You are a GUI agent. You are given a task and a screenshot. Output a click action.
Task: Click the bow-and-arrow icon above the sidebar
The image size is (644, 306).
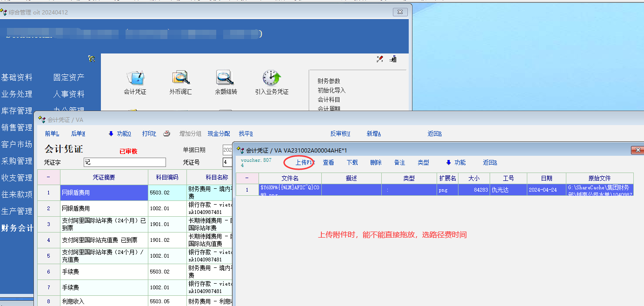[92, 59]
